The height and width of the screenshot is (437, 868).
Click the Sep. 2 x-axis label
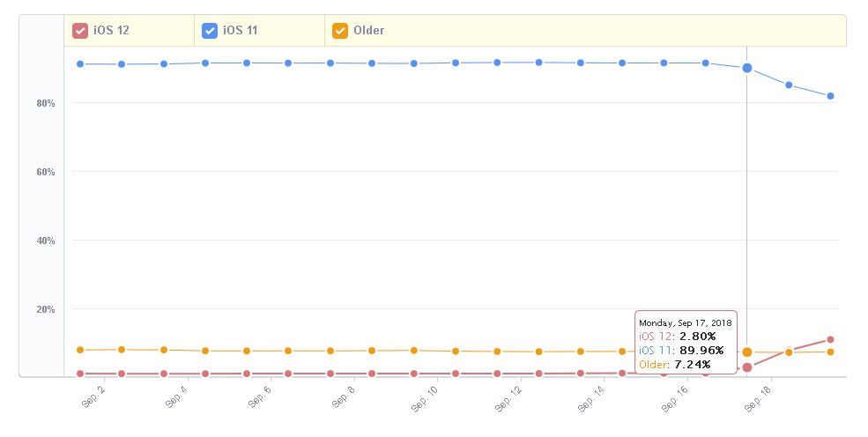click(x=93, y=396)
